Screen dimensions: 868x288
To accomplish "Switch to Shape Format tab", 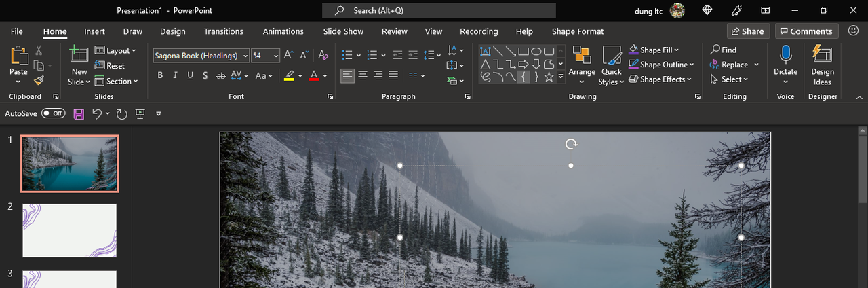I will click(x=577, y=31).
